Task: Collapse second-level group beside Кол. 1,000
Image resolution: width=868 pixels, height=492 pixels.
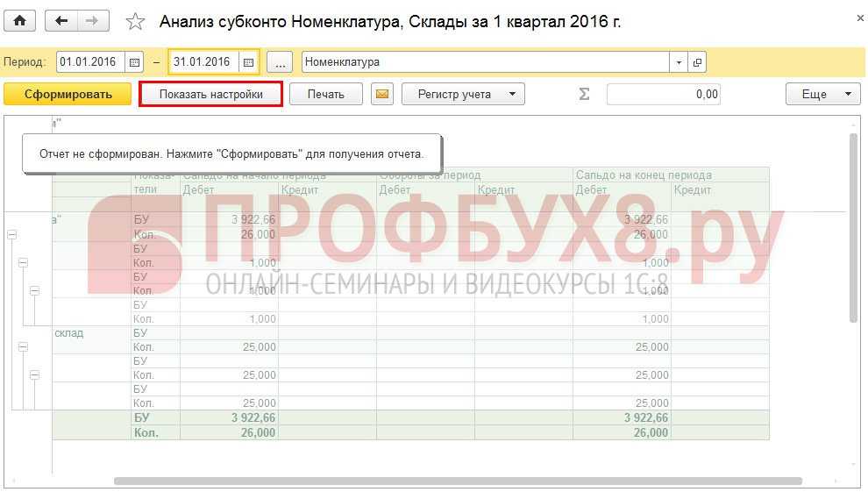Action: coord(24,263)
